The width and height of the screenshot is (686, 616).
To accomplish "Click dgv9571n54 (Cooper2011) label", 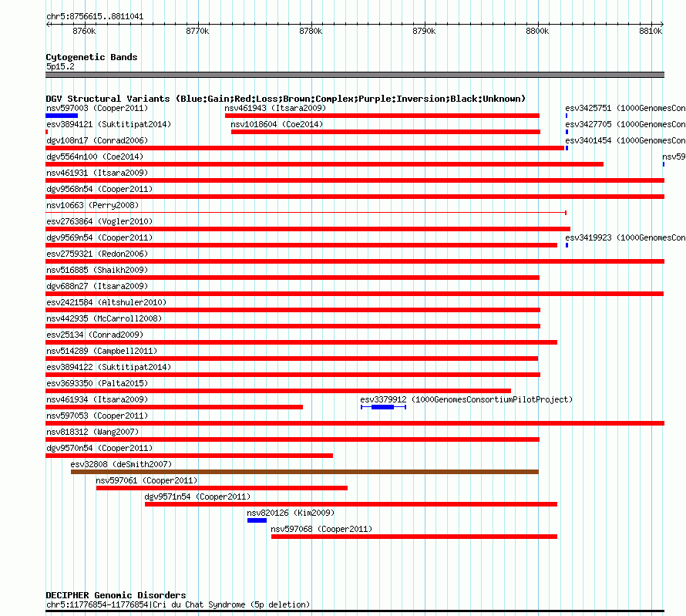I will tap(197, 497).
